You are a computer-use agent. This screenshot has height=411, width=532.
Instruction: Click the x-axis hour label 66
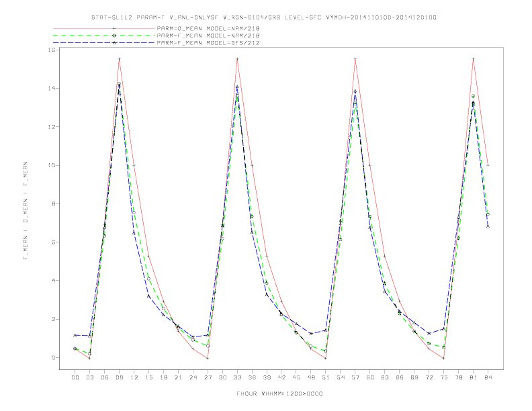[400, 377]
